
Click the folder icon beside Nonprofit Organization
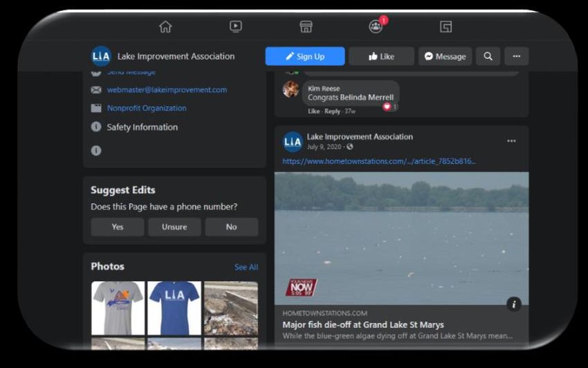click(x=96, y=108)
